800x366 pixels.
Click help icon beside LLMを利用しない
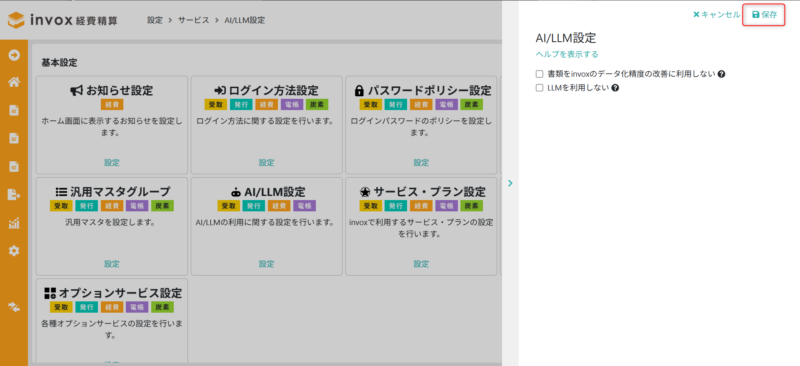pyautogui.click(x=615, y=88)
